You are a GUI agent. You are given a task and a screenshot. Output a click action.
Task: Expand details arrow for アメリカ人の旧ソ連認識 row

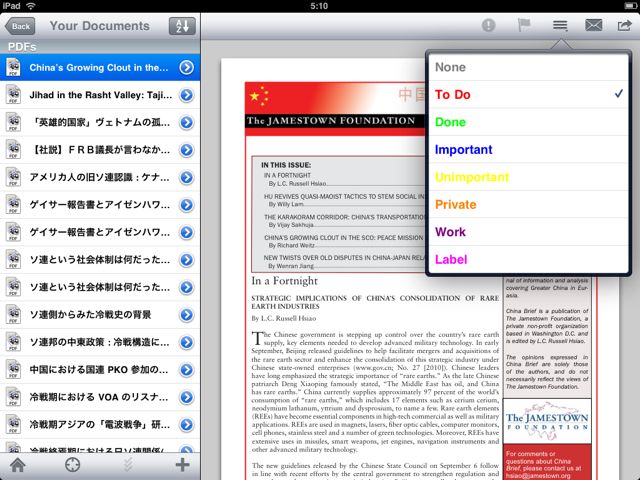[187, 177]
